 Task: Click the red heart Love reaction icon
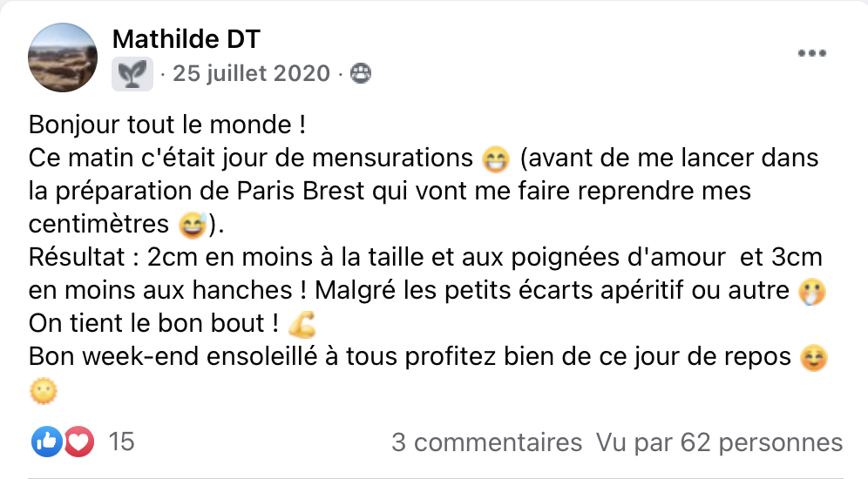coord(78,442)
